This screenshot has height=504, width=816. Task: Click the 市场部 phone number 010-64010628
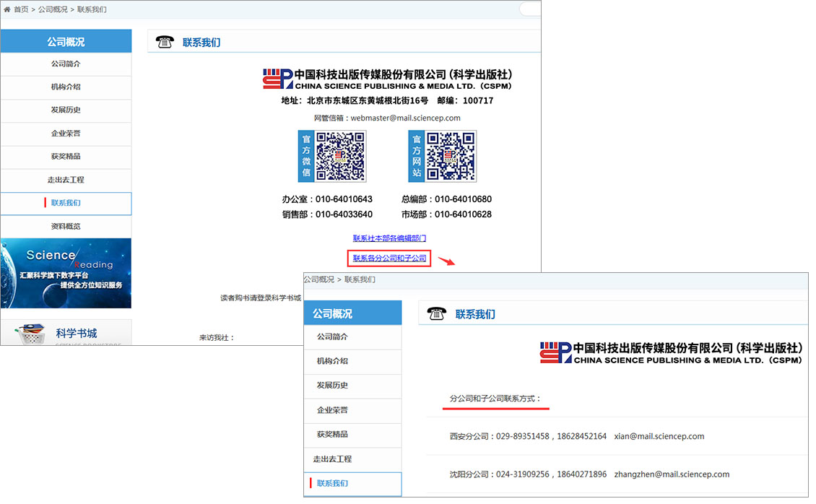463,214
